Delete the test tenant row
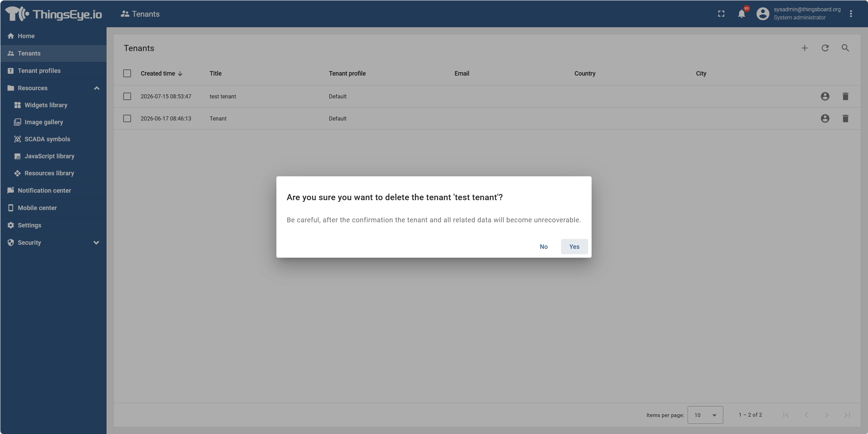 (846, 96)
